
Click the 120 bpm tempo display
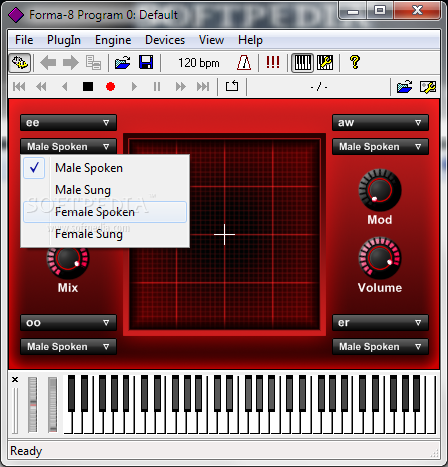tap(199, 63)
